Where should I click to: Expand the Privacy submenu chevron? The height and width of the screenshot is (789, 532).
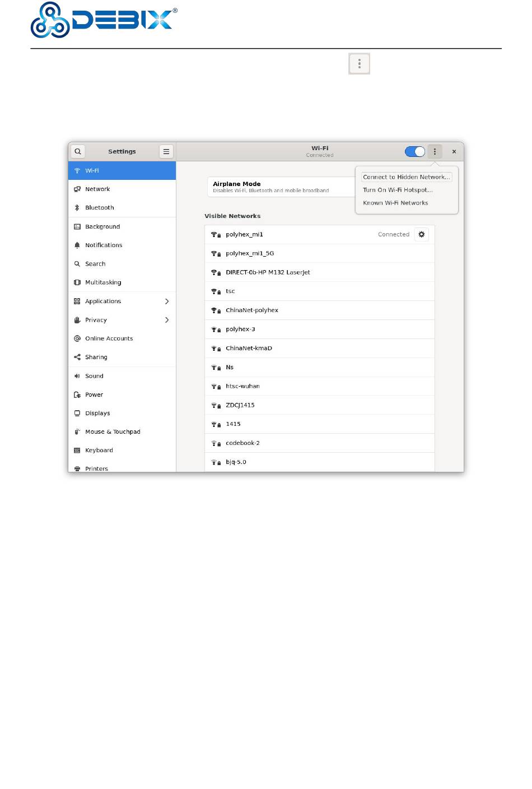point(167,320)
